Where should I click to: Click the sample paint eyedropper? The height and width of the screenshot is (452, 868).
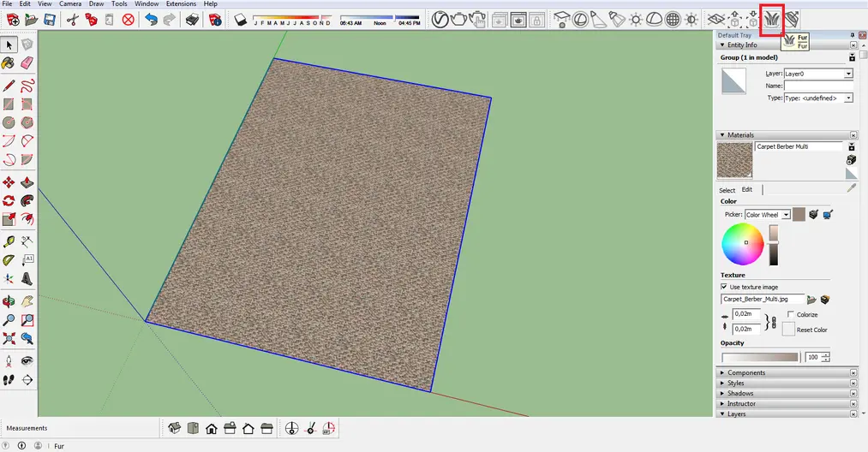click(x=852, y=188)
